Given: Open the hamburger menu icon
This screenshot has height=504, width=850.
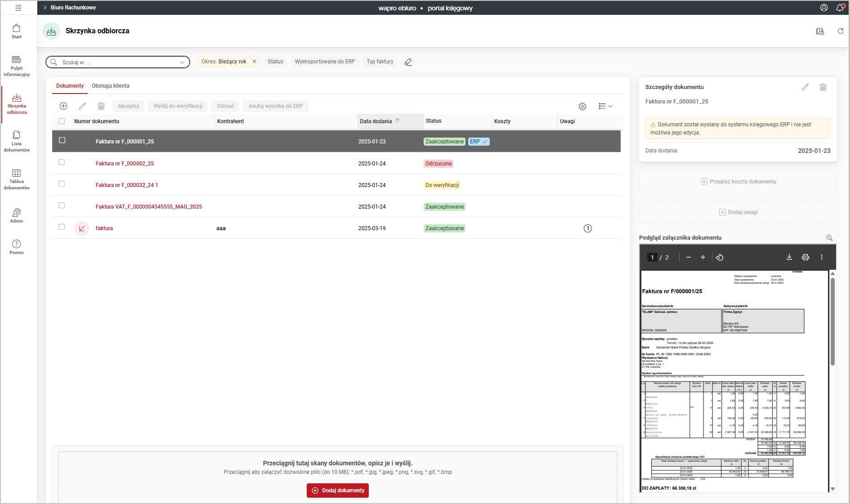Looking at the screenshot, I should (x=18, y=8).
